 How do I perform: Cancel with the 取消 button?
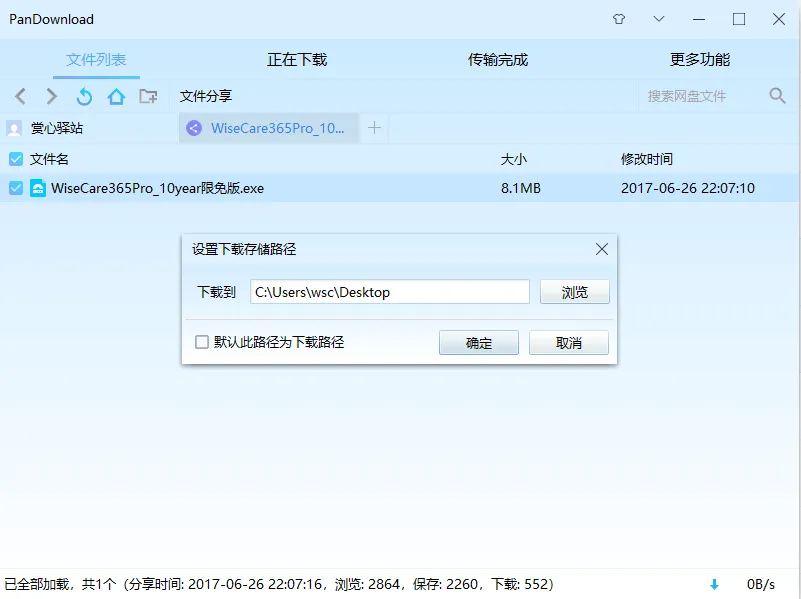tap(569, 342)
